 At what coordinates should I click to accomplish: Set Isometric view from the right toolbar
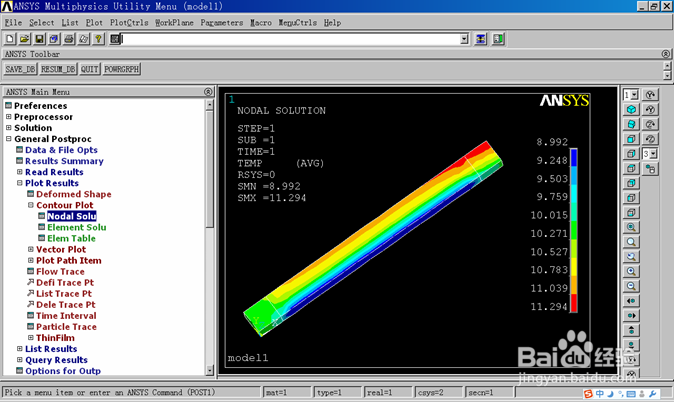(x=631, y=109)
